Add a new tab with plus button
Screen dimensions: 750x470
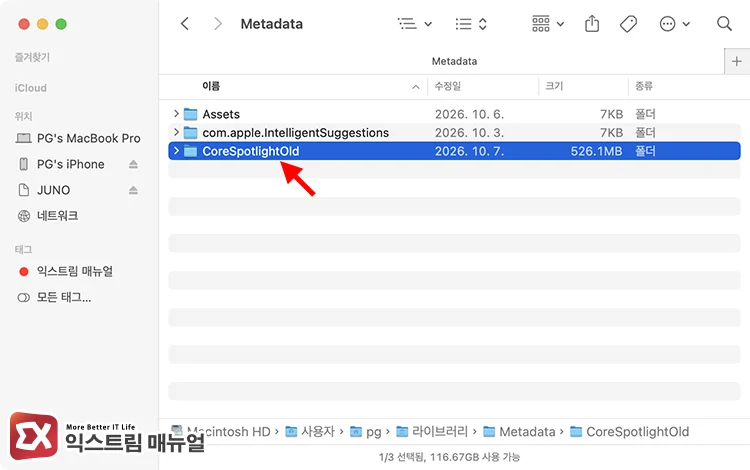click(737, 61)
